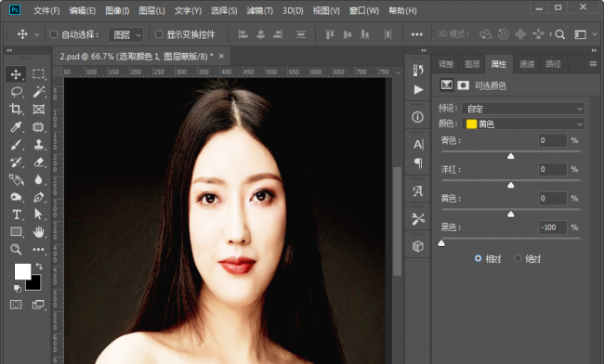The height and width of the screenshot is (364, 604).
Task: Select the Horizontal Type tool
Action: pyautogui.click(x=16, y=214)
